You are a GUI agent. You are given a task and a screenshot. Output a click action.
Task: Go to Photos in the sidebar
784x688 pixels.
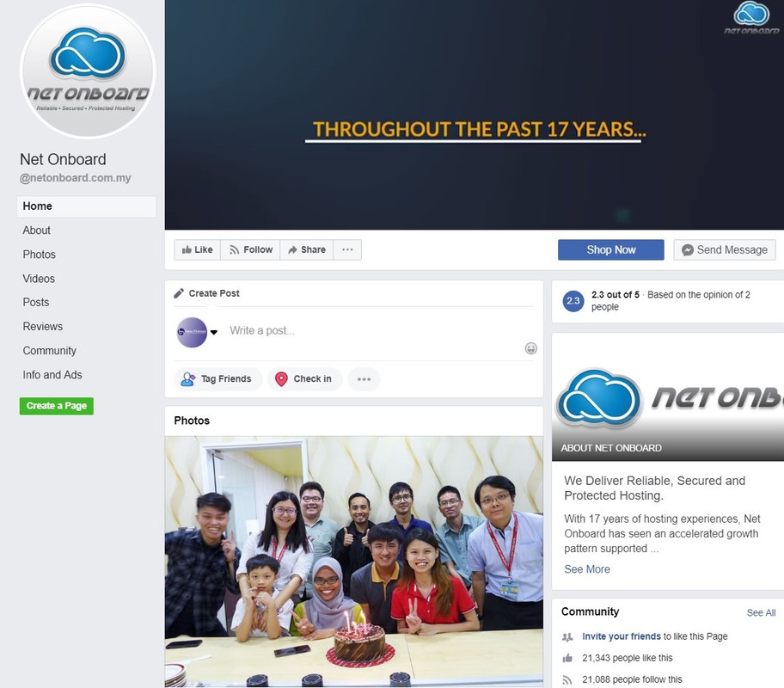[x=39, y=255]
